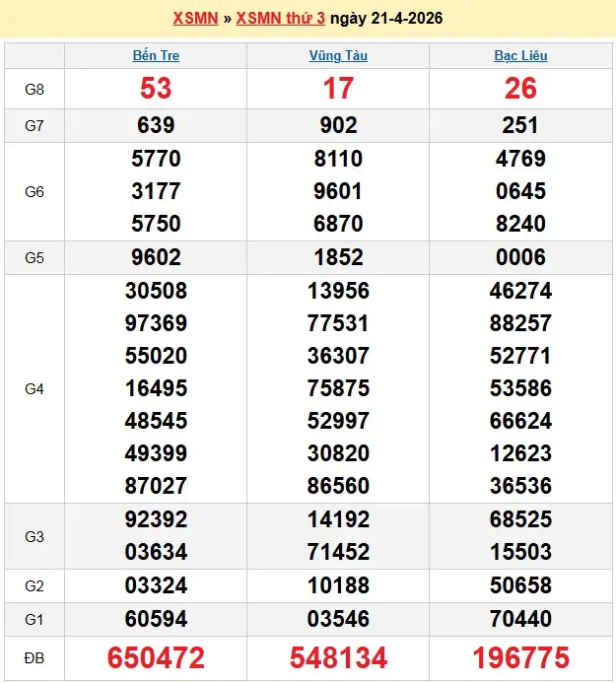Open the Bến Tre province link

156,56
